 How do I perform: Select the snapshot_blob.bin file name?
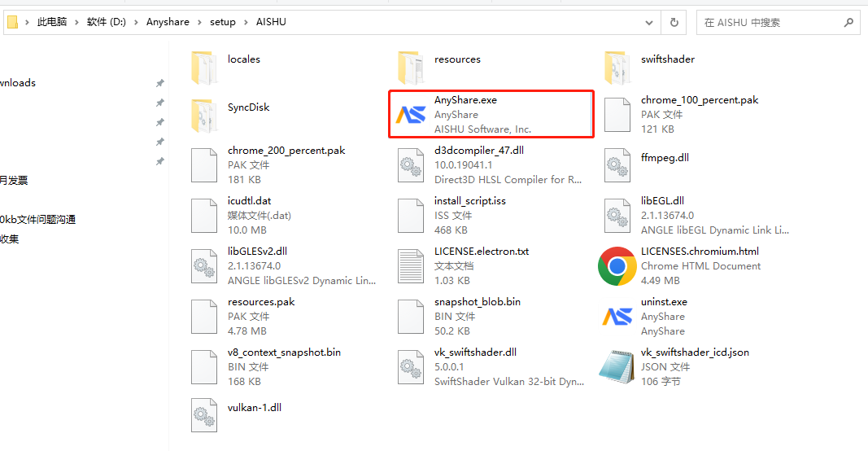coord(478,302)
